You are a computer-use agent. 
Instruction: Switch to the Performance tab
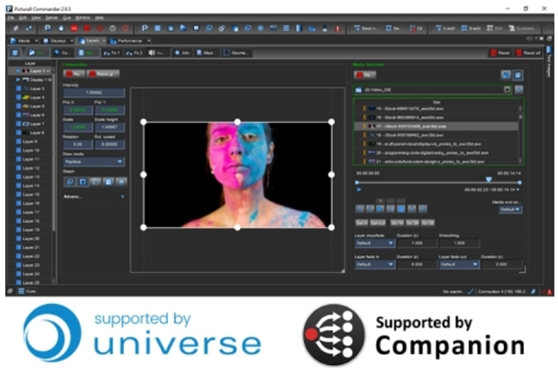130,41
